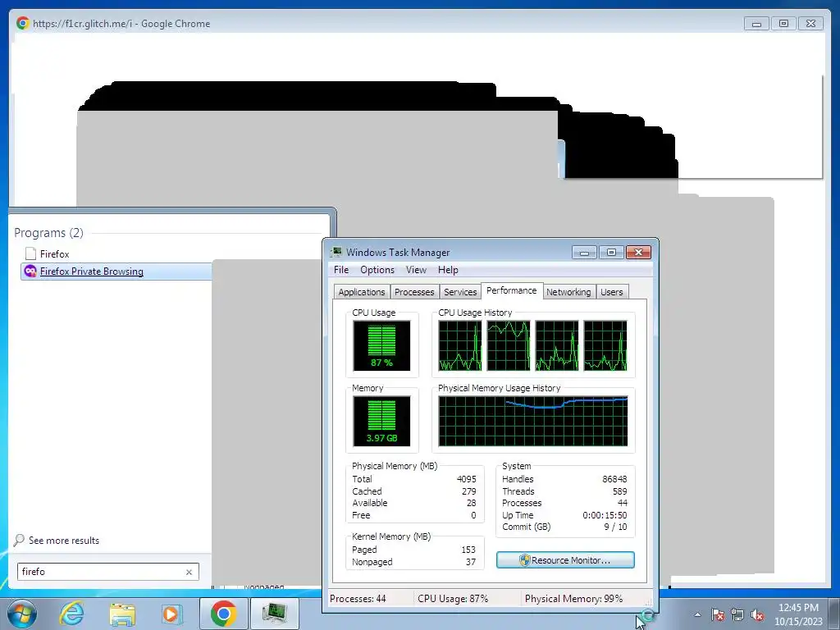This screenshot has height=630, width=840.
Task: Click the Handles value 86848
Action: click(x=614, y=479)
